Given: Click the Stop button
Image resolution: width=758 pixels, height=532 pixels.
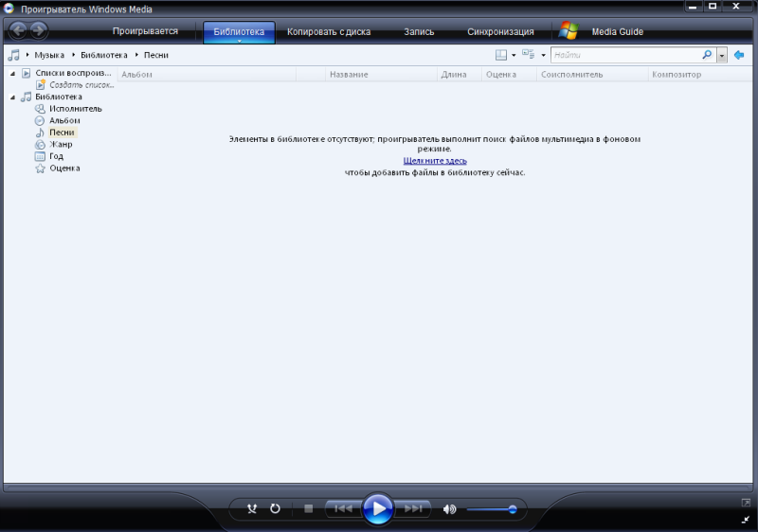Looking at the screenshot, I should click(x=309, y=508).
